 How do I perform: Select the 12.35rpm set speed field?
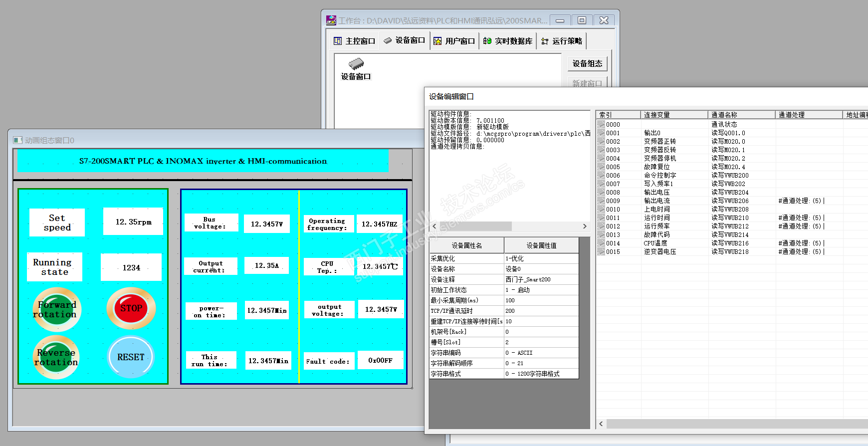[x=133, y=222]
